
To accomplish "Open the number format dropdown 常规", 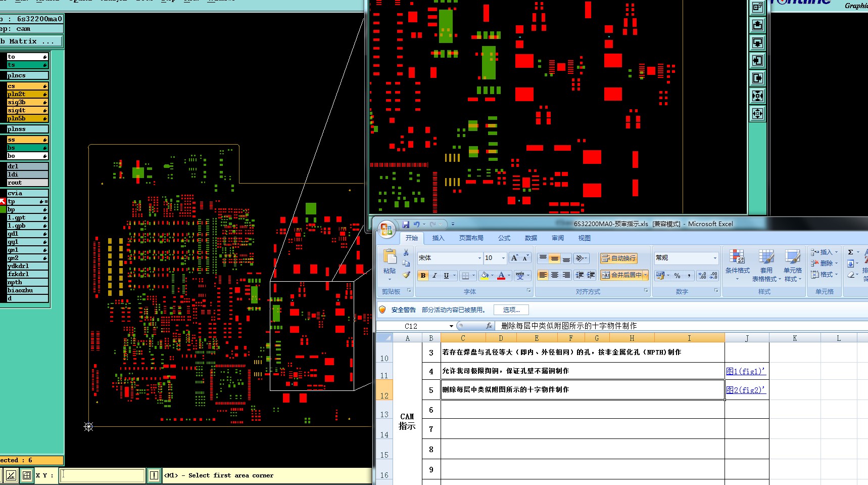I will point(715,258).
